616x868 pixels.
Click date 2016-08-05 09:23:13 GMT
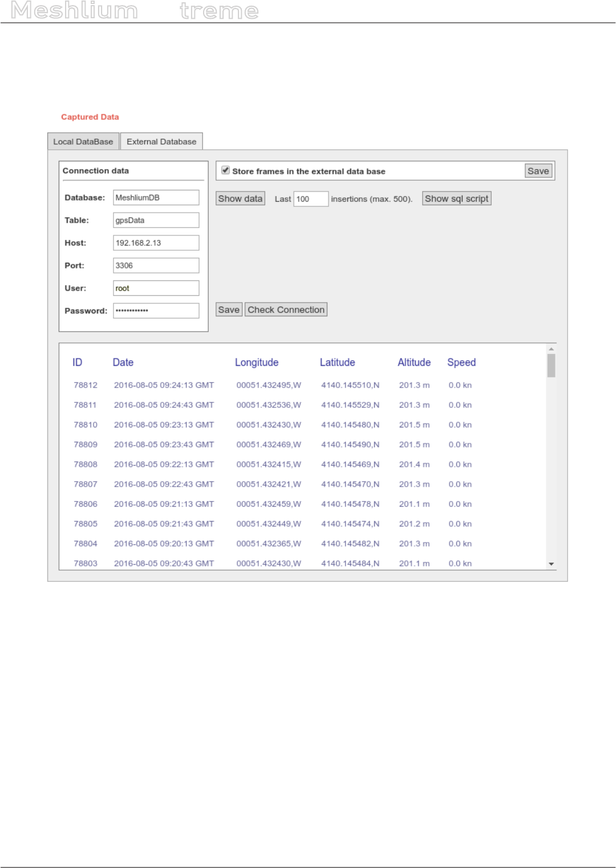point(164,425)
